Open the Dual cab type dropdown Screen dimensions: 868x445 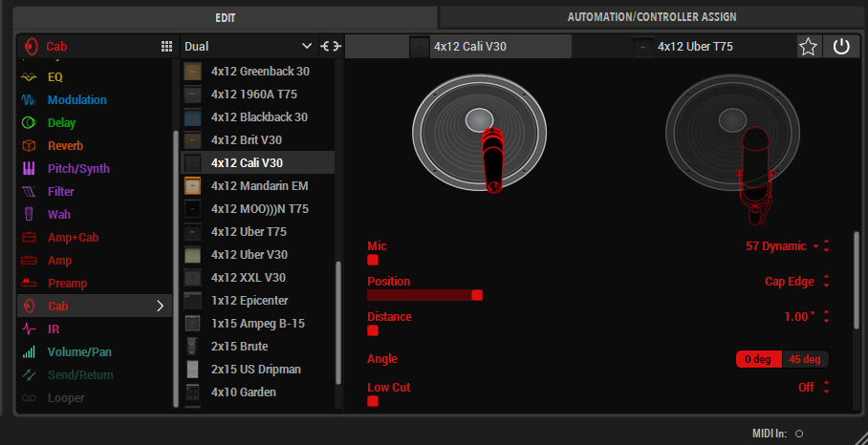pyautogui.click(x=249, y=47)
